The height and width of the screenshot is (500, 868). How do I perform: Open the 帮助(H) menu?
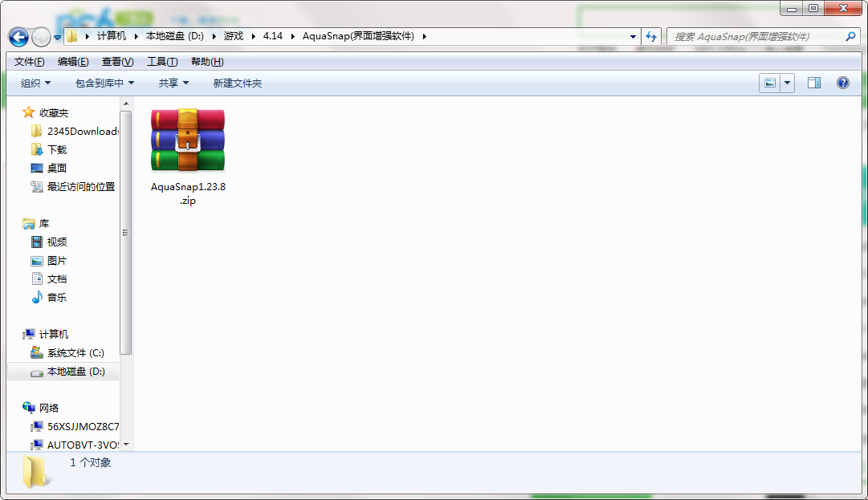[207, 62]
